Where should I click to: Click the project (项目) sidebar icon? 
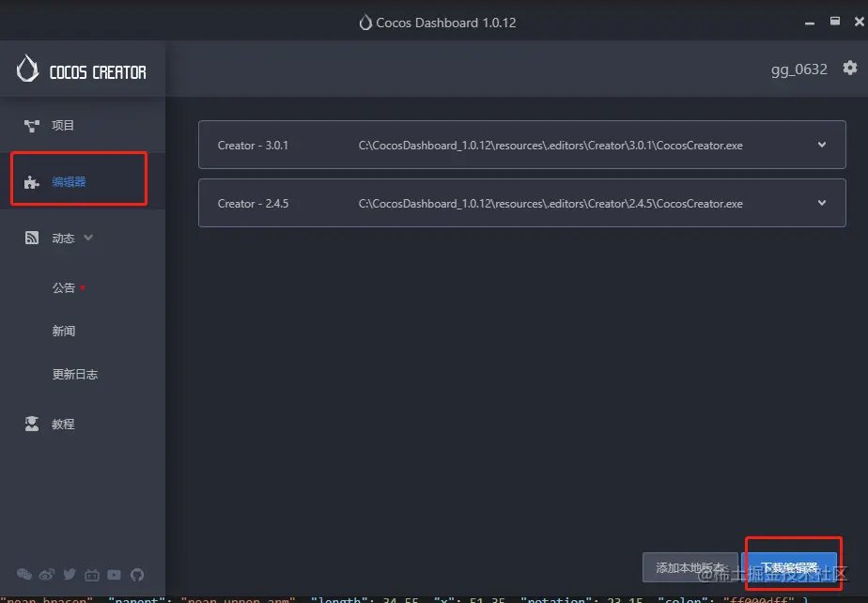click(x=32, y=126)
